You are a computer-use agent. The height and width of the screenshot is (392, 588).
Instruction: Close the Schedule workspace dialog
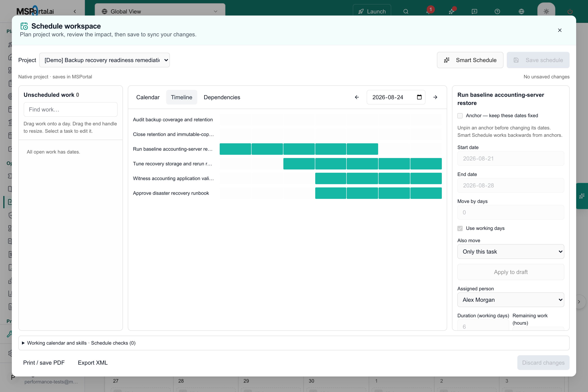[560, 30]
